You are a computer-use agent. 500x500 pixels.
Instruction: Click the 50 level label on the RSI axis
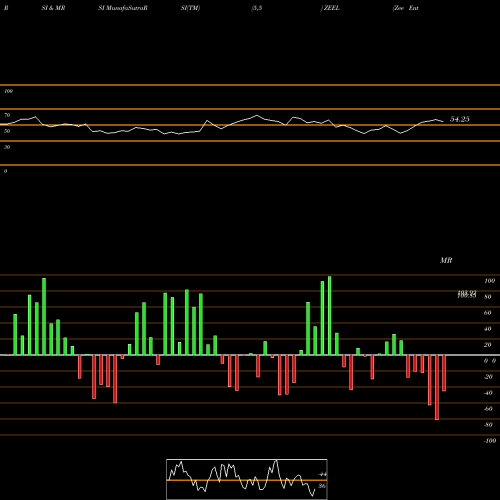point(7,131)
